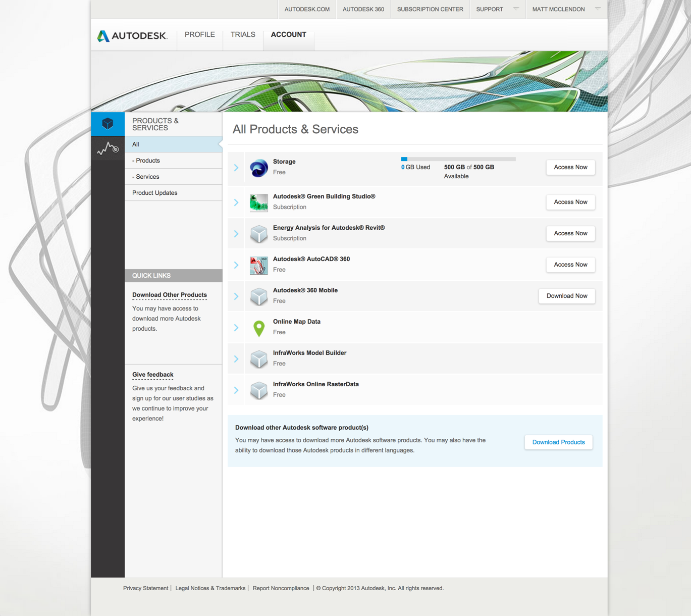Click Access Now for Energy Analysis
Viewport: 691px width, 616px height.
(570, 233)
